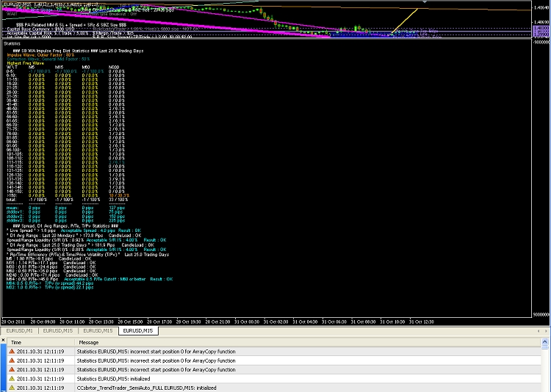The height and width of the screenshot is (392, 551).
Task: Click the chart shift triangle marker
Action: [425, 1]
